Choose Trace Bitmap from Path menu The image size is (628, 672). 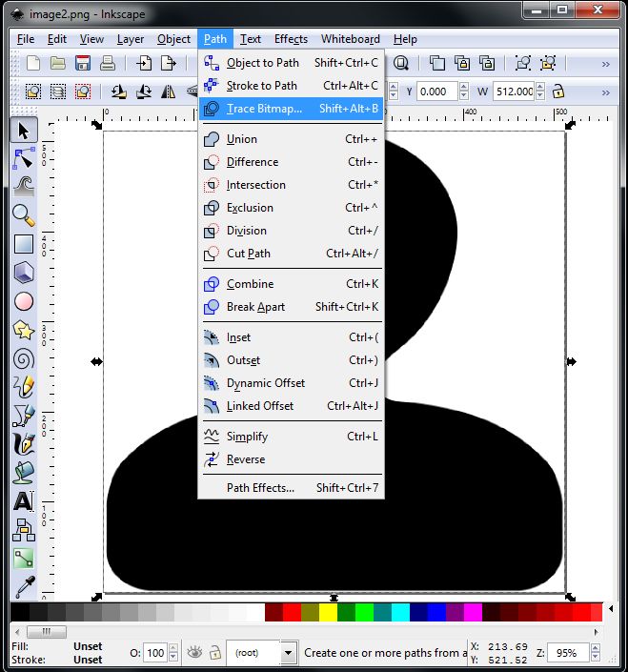(x=292, y=109)
